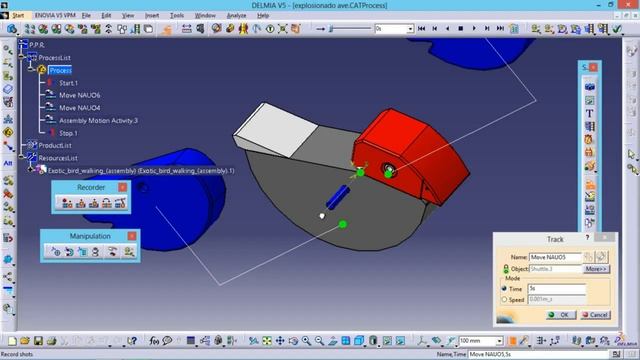This screenshot has height=360, width=640.
Task: Click the green checkmark toolbar icon
Action: pos(617,28)
